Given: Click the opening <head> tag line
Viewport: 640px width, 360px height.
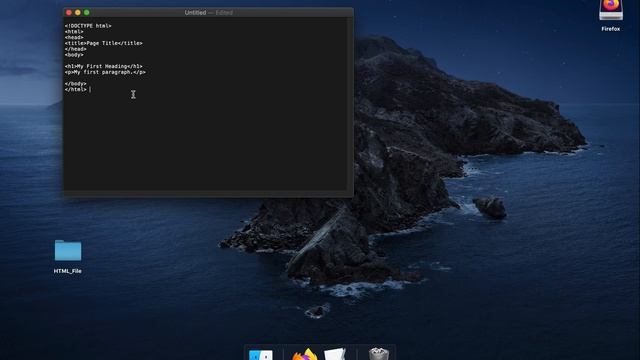Looking at the screenshot, I should pyautogui.click(x=74, y=38).
